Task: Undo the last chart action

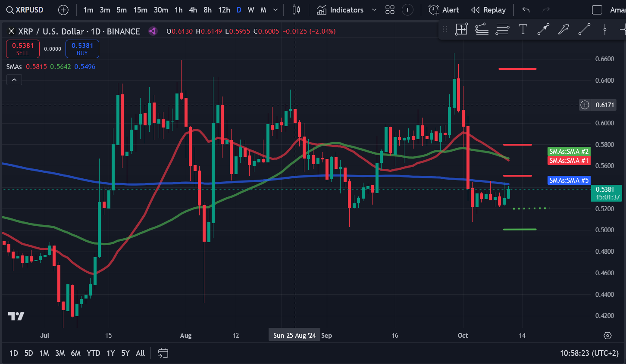Action: pyautogui.click(x=526, y=9)
